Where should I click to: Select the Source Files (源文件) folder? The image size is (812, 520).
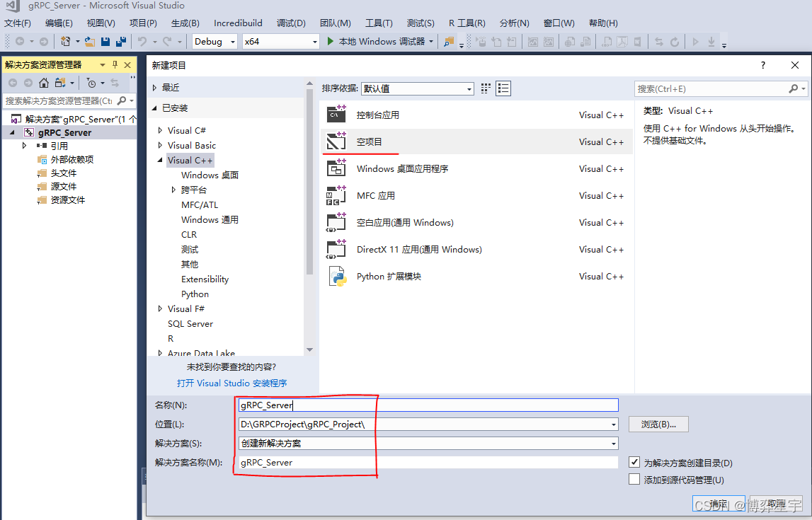click(63, 186)
